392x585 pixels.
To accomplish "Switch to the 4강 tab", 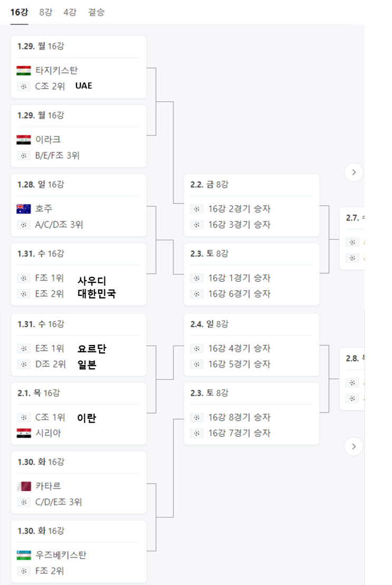I will click(x=70, y=12).
